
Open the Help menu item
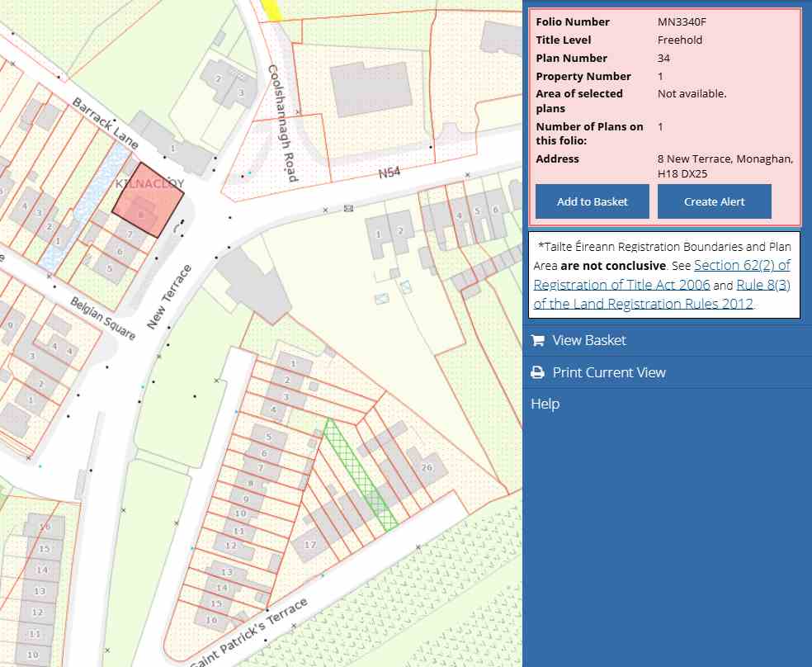pyautogui.click(x=545, y=404)
